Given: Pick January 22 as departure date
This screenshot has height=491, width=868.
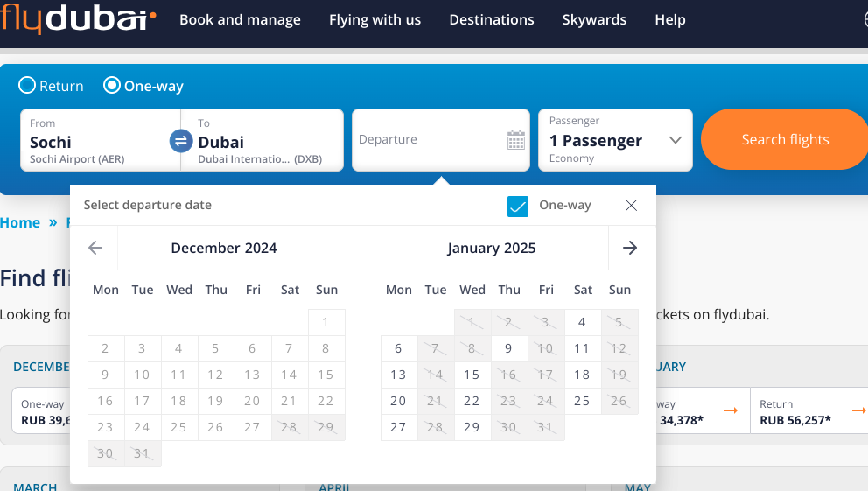Looking at the screenshot, I should [x=472, y=401].
